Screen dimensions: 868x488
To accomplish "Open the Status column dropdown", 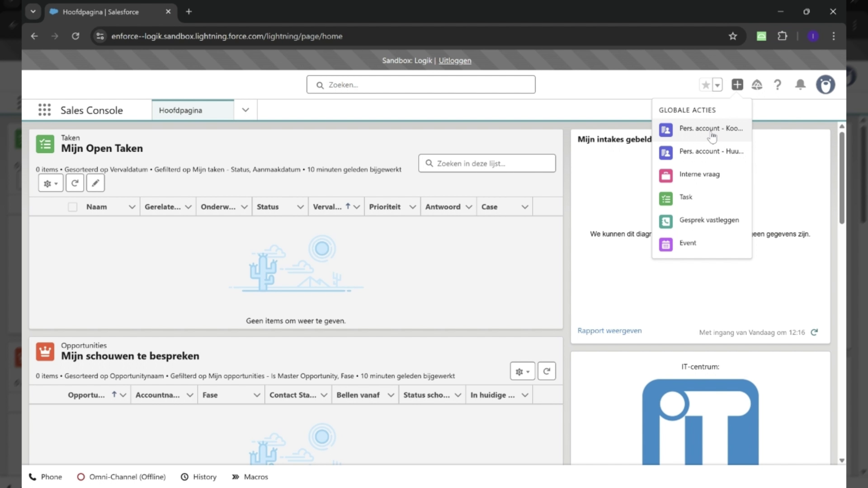I will point(301,206).
